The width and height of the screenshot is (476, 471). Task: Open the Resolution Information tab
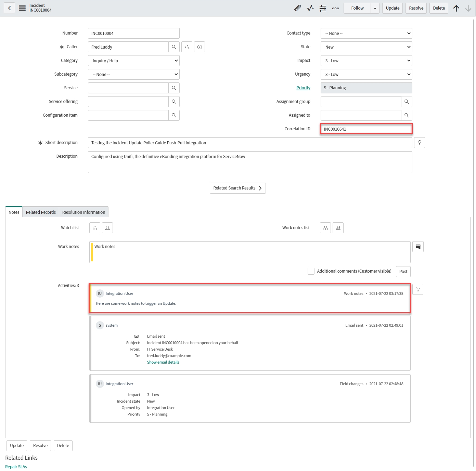(83, 212)
